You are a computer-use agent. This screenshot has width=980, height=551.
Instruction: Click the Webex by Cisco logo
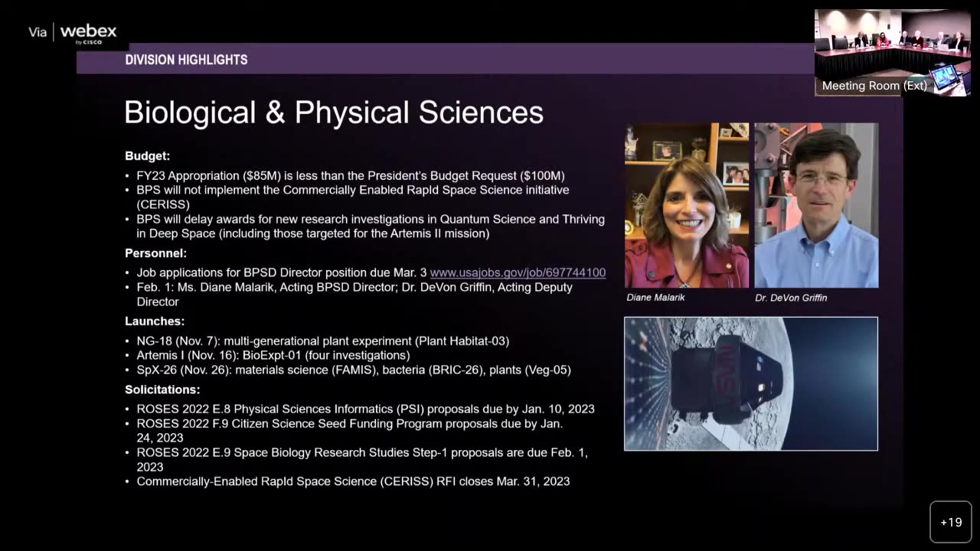pyautogui.click(x=88, y=34)
